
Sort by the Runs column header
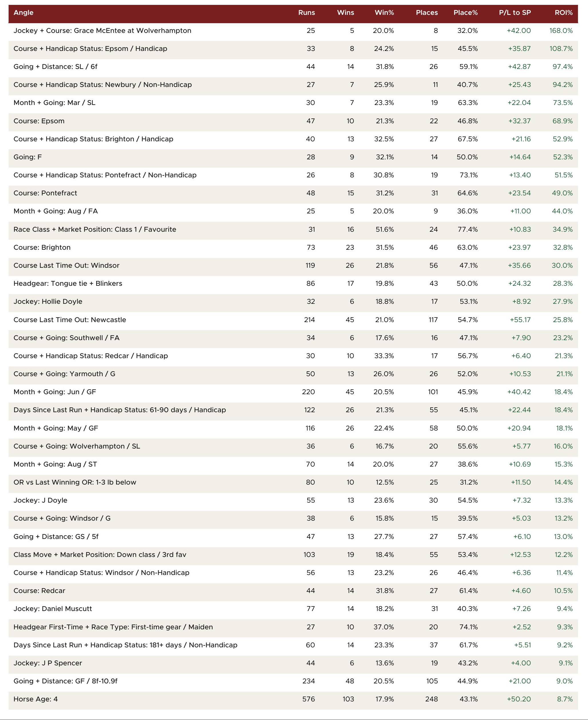point(306,13)
